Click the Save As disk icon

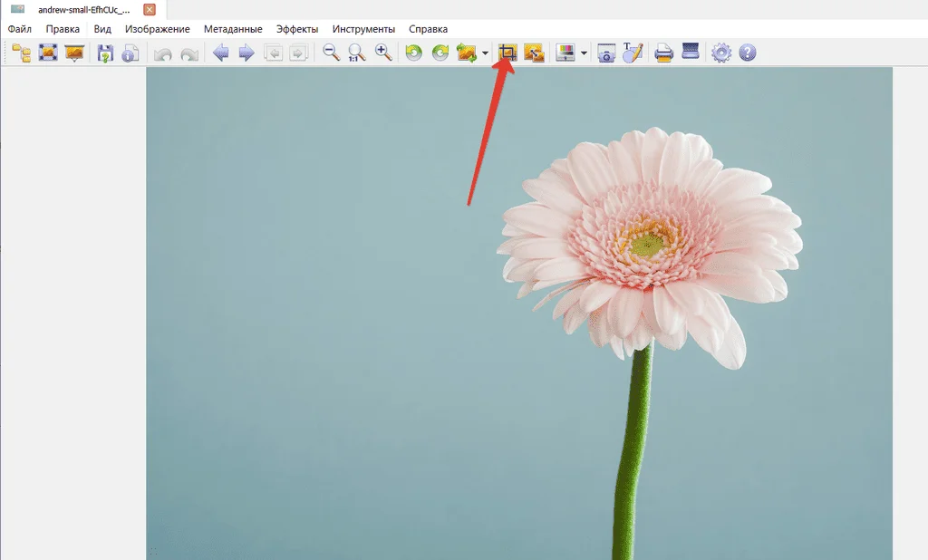pyautogui.click(x=105, y=53)
